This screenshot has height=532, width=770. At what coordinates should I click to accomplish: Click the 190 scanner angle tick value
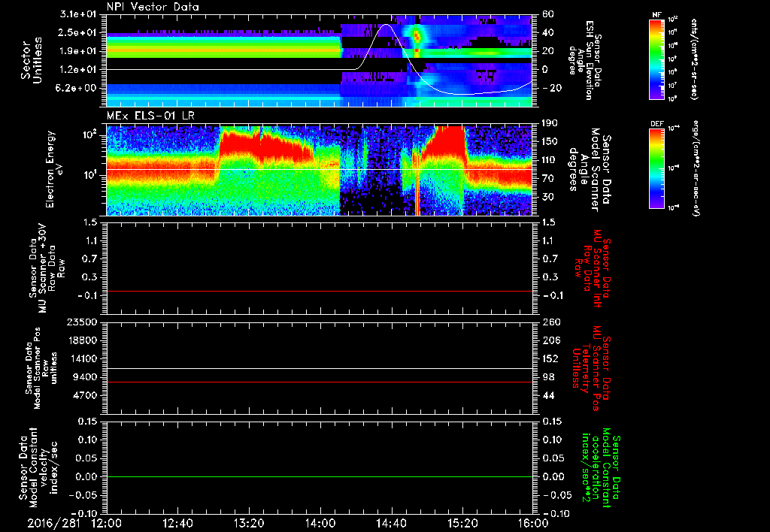tap(550, 123)
